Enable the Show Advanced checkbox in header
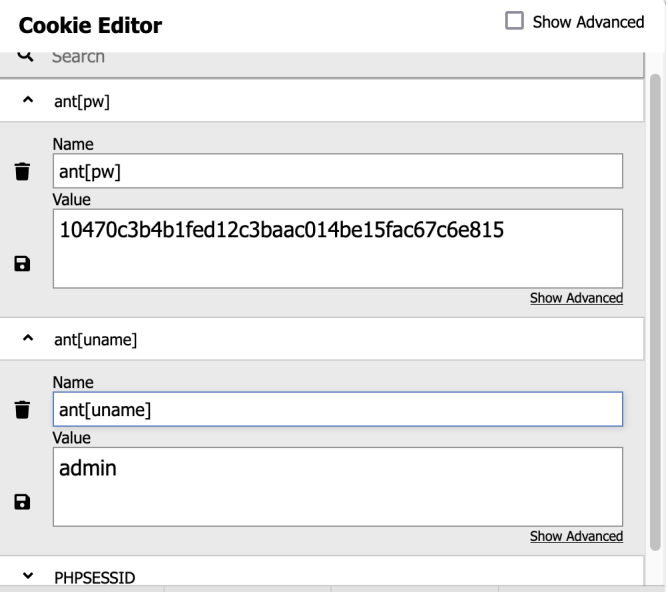This screenshot has width=668, height=592. (x=516, y=21)
